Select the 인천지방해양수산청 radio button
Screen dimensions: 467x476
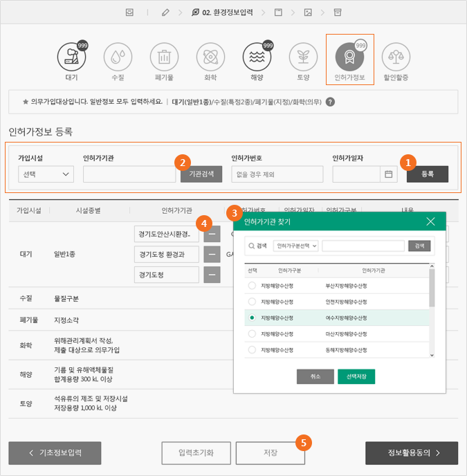tap(252, 302)
